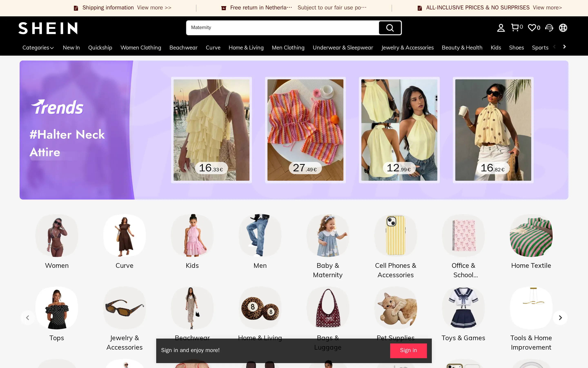Image resolution: width=588 pixels, height=368 pixels.
Task: Open Jewelry & Accessories sunglasses circle
Action: click(x=124, y=308)
